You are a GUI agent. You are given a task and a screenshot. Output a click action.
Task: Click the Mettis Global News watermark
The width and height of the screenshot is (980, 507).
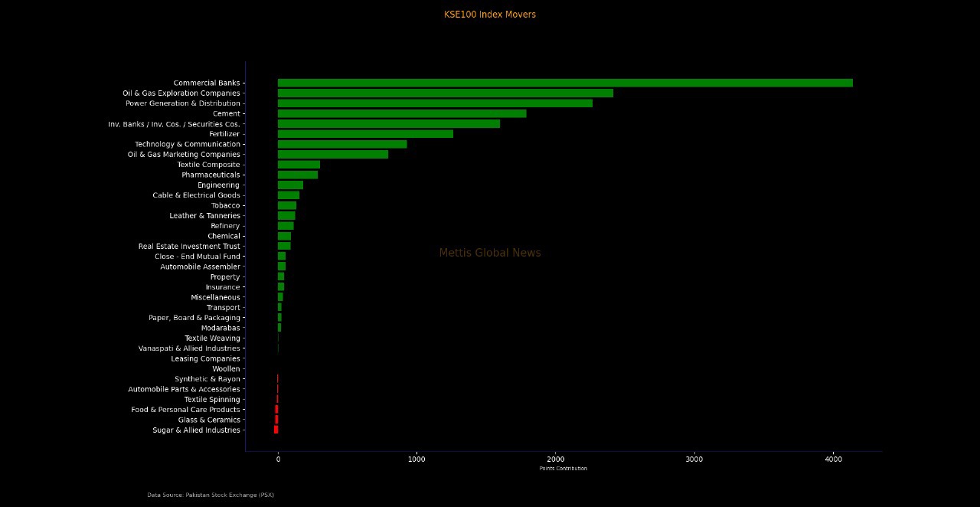490,253
